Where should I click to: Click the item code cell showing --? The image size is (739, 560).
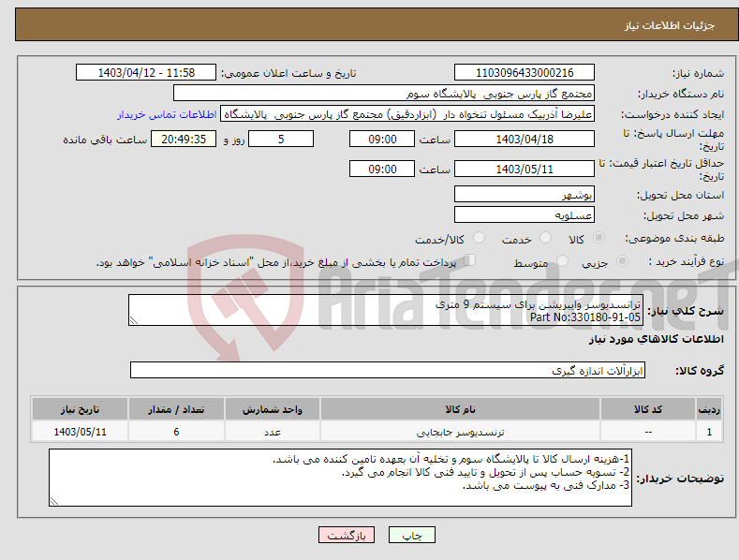(x=648, y=432)
